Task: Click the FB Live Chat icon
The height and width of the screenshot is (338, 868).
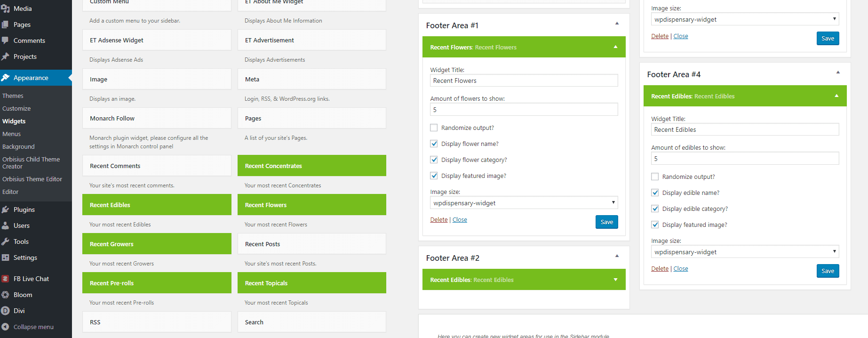Action: click(5, 279)
